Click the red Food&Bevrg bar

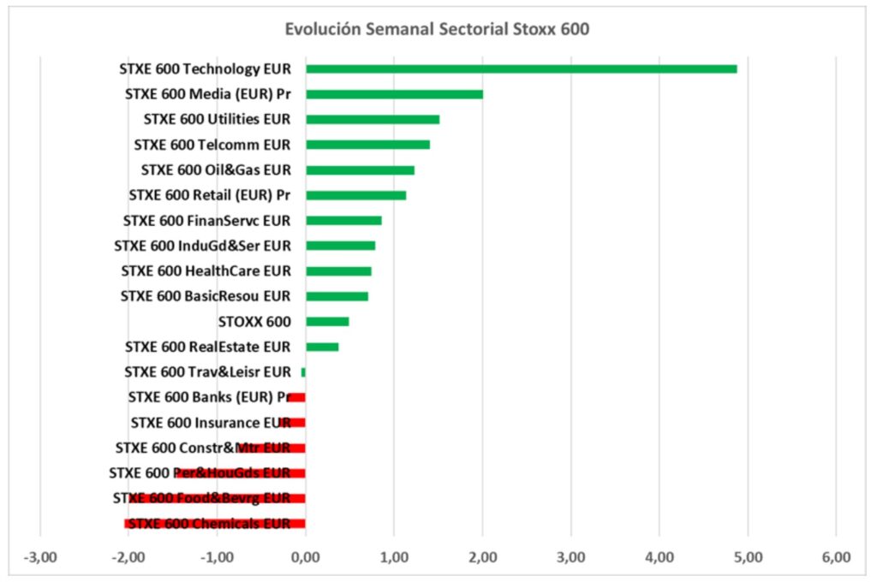(x=217, y=498)
